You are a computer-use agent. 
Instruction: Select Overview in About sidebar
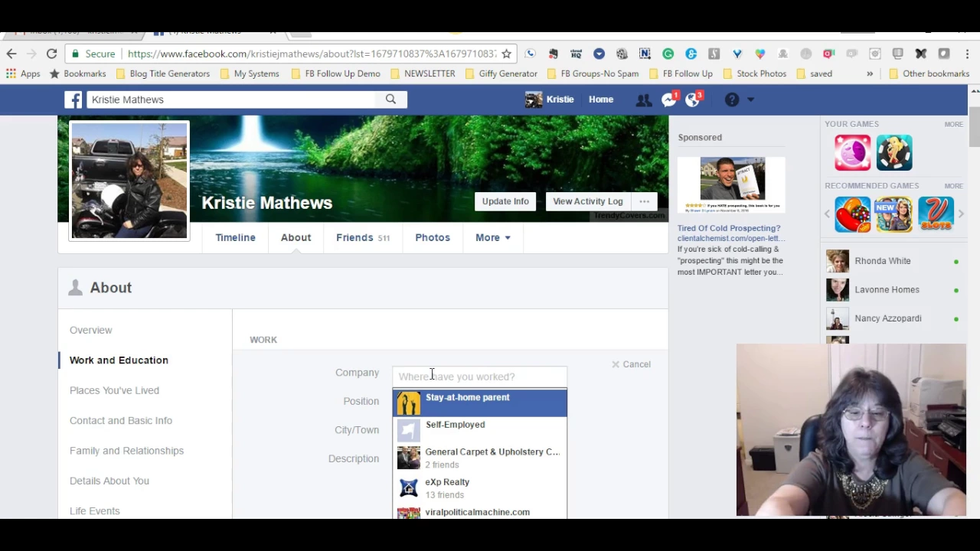(x=90, y=330)
